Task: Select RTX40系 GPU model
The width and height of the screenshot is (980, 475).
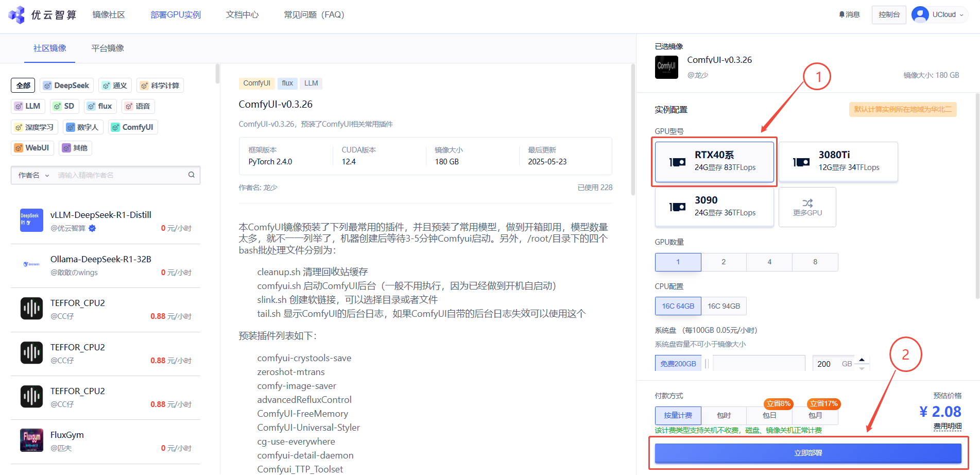Action: 714,162
